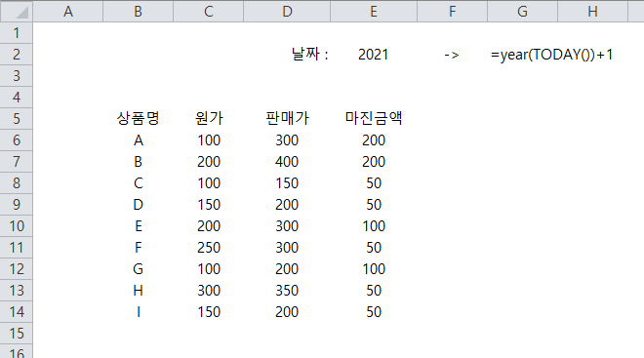Click sale price 300 for product E
Image resolution: width=644 pixels, height=358 pixels.
tap(287, 225)
